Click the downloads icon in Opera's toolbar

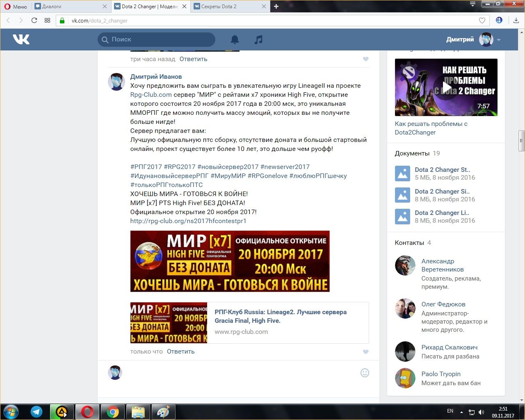click(516, 21)
